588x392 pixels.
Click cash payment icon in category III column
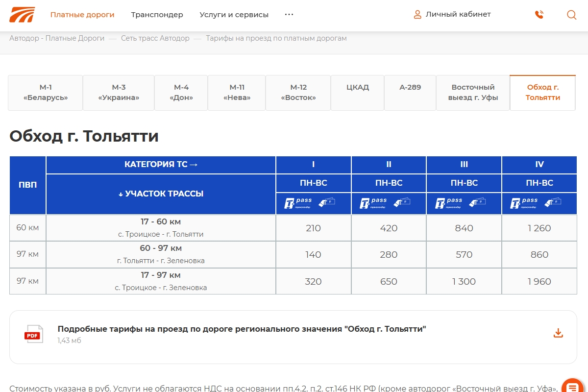[478, 202]
